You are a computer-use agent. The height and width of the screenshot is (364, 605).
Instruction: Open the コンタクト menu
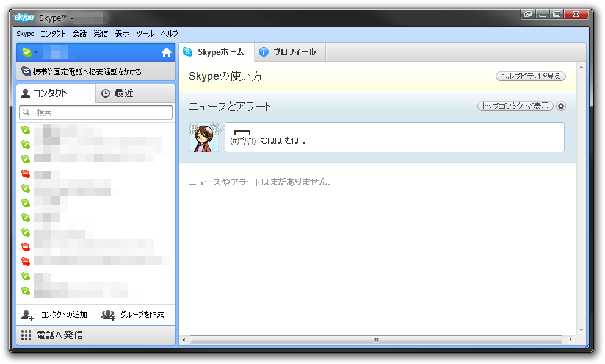click(x=53, y=34)
